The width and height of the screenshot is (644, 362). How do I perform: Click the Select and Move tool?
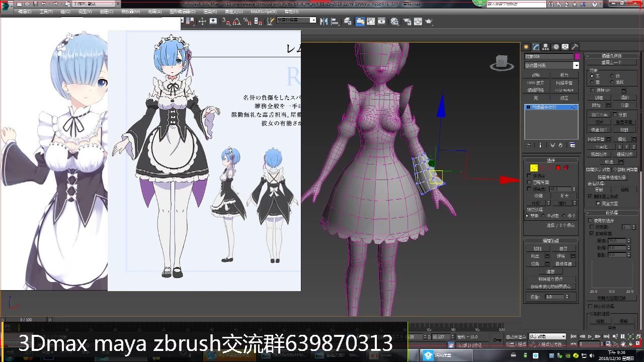(x=202, y=21)
